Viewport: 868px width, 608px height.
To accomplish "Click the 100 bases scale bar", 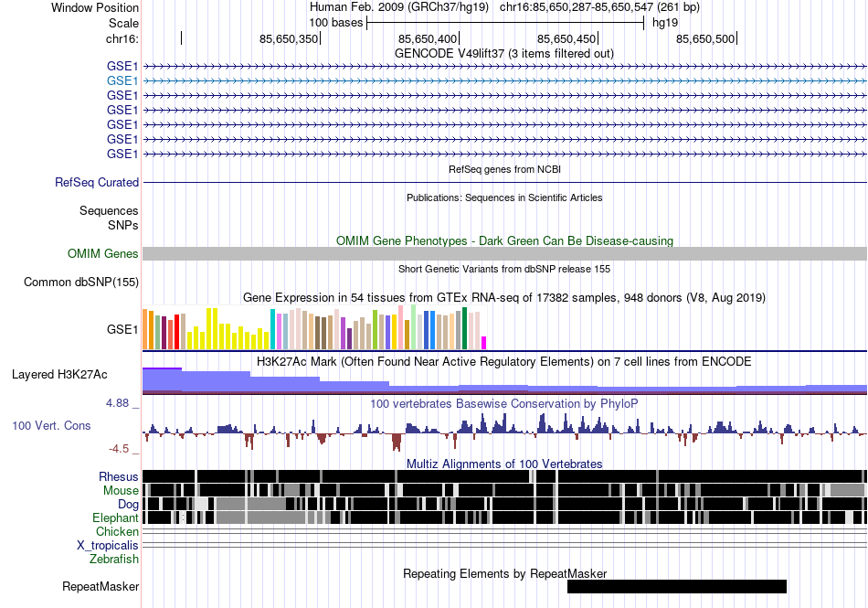I will point(505,23).
